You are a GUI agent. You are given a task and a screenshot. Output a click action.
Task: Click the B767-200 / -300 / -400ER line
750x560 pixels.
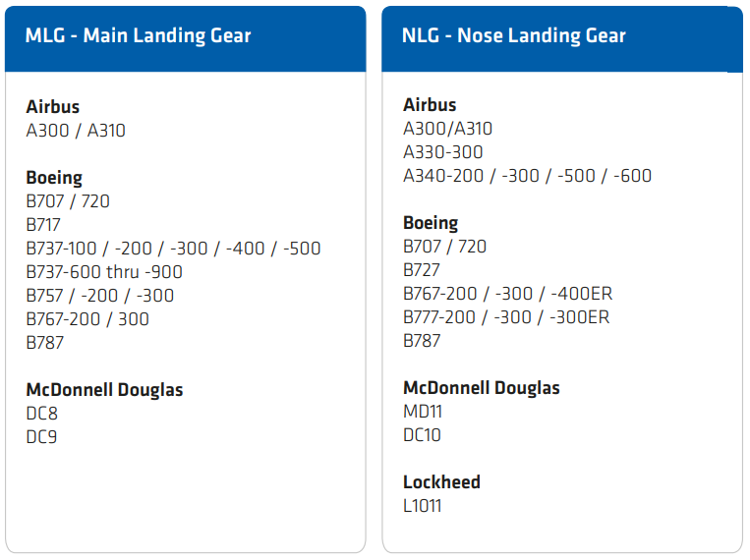(x=507, y=294)
